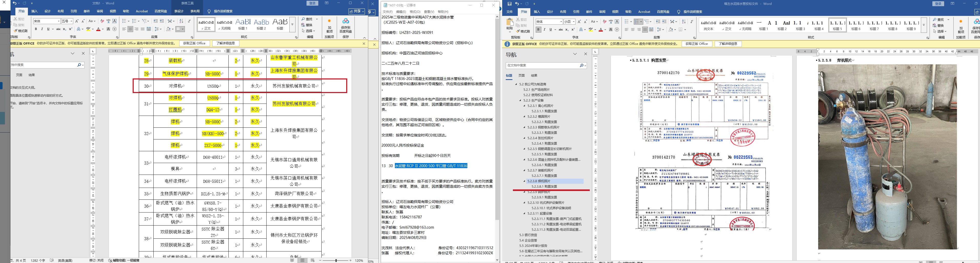The height and width of the screenshot is (263, 980).
Task: Open the Aa change case dropdown in 文档1 Word
Action: coord(92,21)
